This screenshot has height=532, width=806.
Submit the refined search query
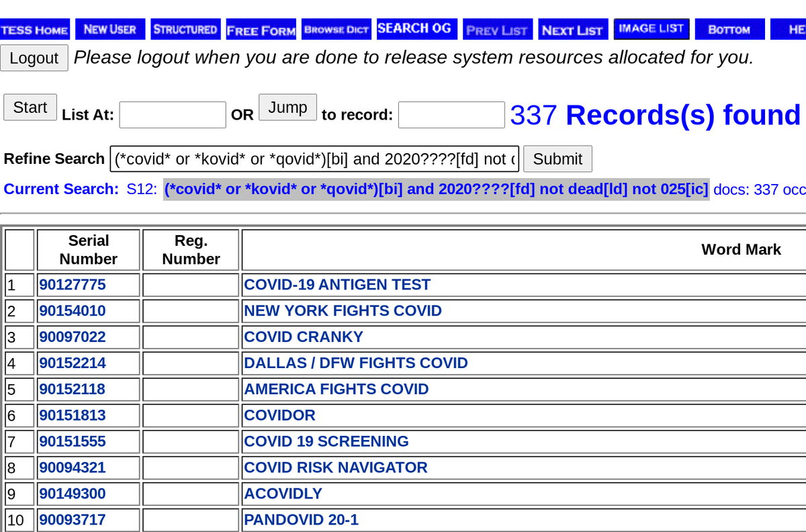point(557,159)
